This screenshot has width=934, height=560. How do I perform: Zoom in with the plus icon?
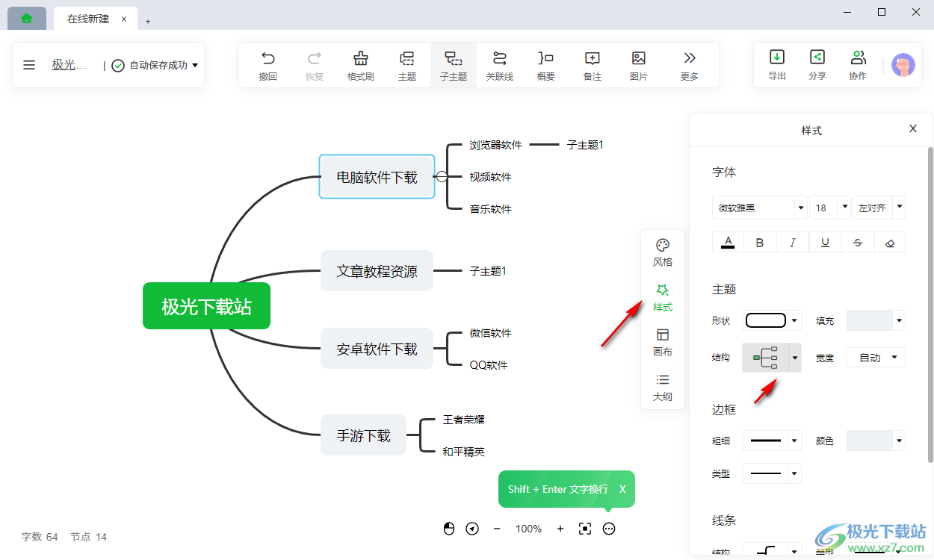pos(560,529)
